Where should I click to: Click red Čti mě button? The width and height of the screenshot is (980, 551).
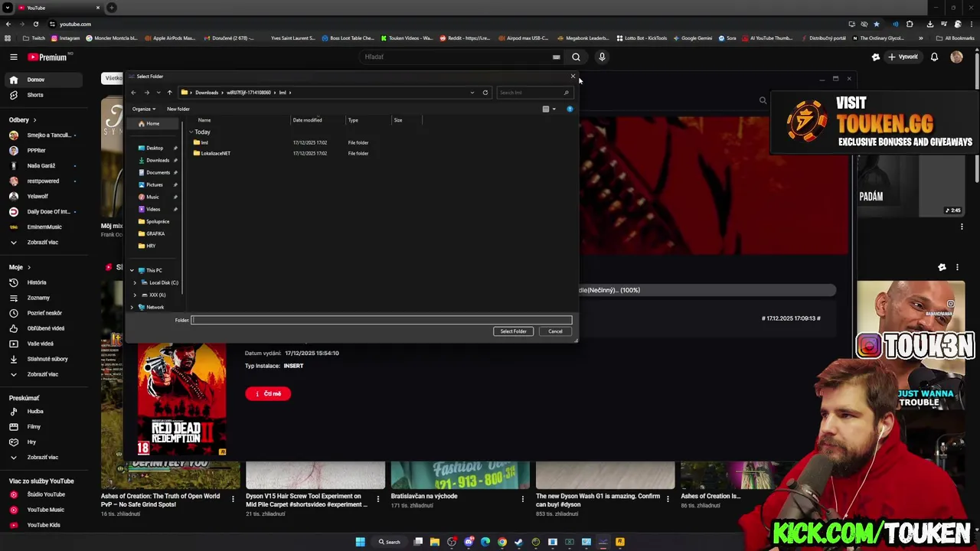268,393
